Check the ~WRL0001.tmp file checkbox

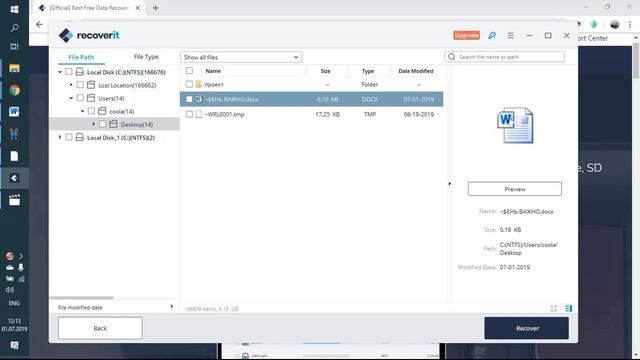(189, 114)
